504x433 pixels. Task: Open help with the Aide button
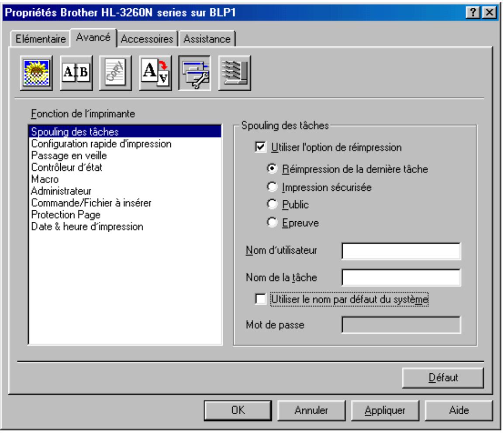[459, 410]
